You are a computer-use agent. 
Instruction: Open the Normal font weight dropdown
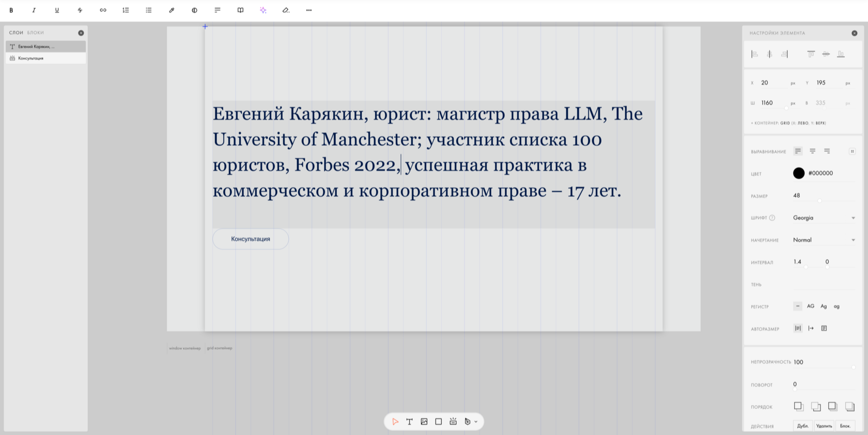click(x=824, y=240)
